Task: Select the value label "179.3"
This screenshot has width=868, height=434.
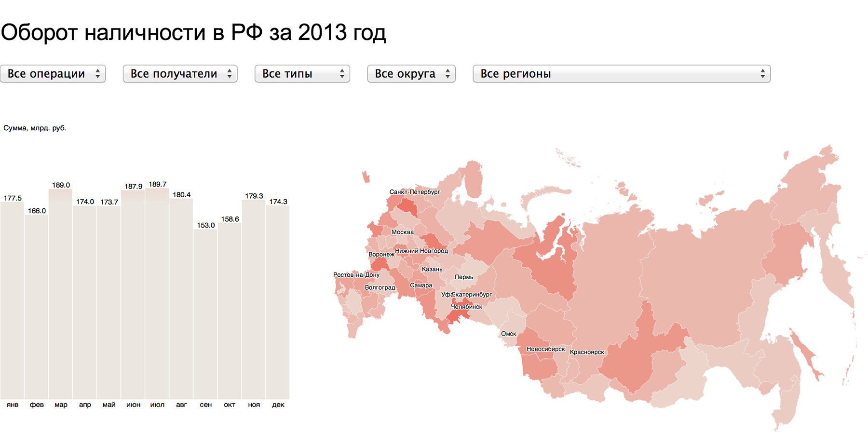Action: [x=254, y=196]
